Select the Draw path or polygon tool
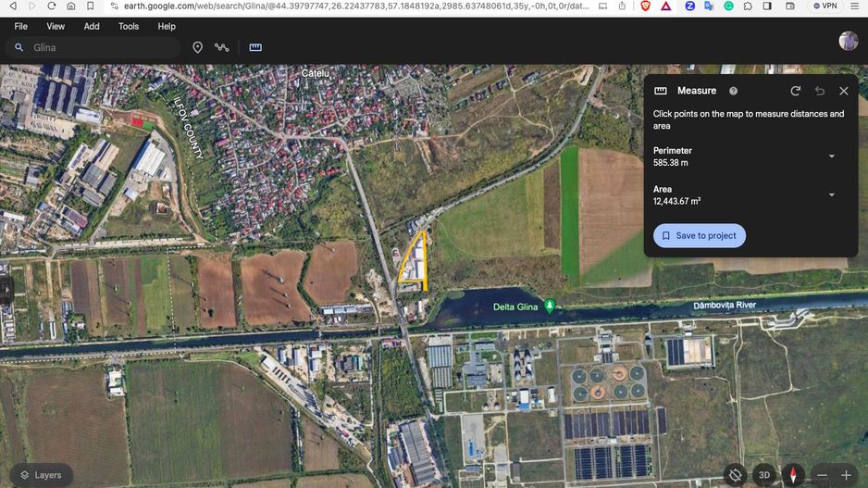Screen dimensions: 868x488 click(x=222, y=47)
